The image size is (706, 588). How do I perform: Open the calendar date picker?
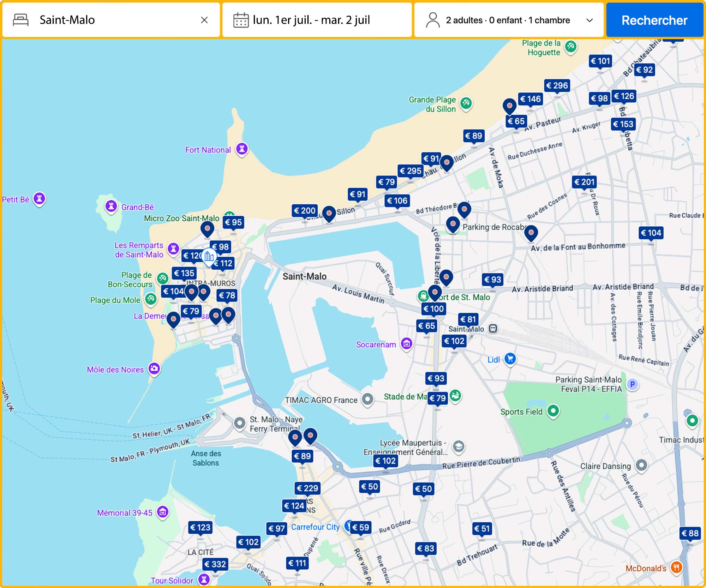pos(241,20)
